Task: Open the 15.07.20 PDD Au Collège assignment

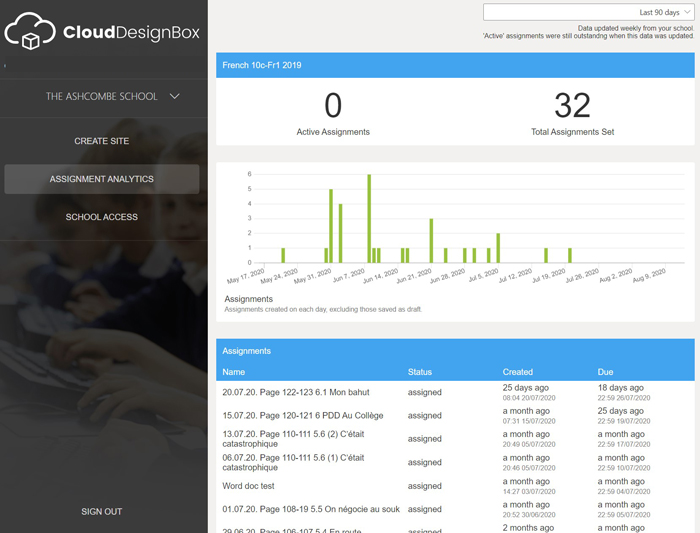Action: [303, 416]
